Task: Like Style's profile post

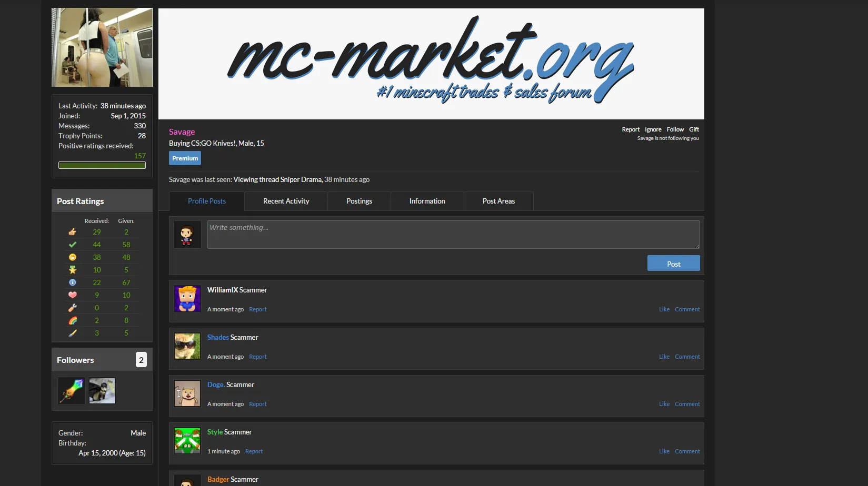Action: [664, 452]
